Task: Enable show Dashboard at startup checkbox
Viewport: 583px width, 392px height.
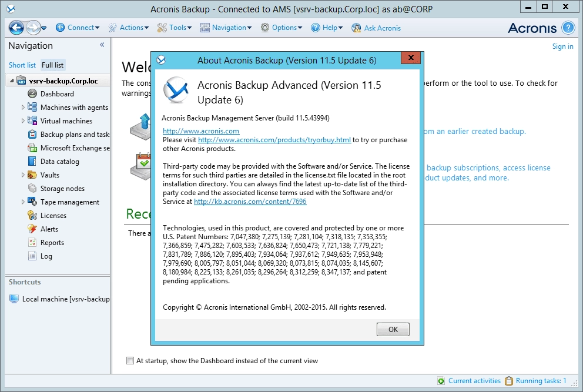Action: pyautogui.click(x=130, y=360)
